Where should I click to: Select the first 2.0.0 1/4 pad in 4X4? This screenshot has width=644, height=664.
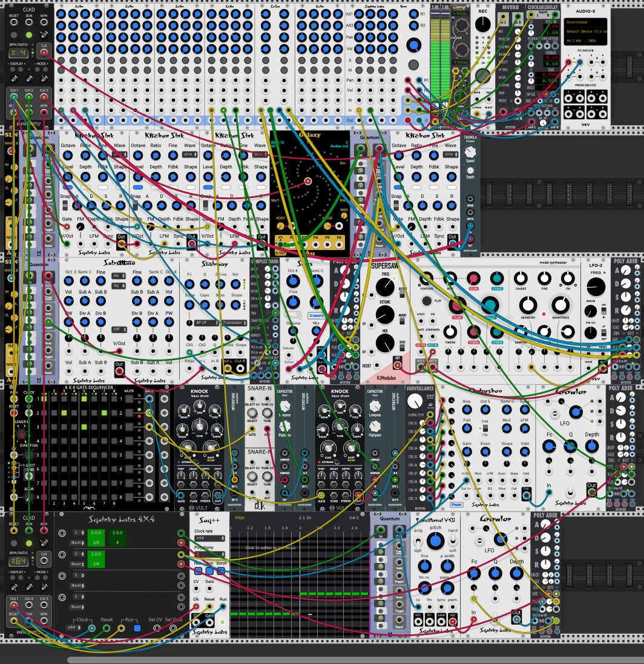[96, 537]
